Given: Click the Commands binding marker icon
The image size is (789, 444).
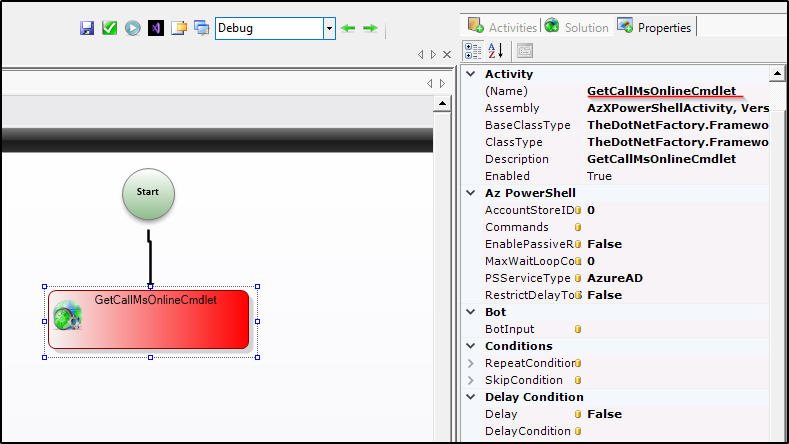Looking at the screenshot, I should (x=578, y=227).
